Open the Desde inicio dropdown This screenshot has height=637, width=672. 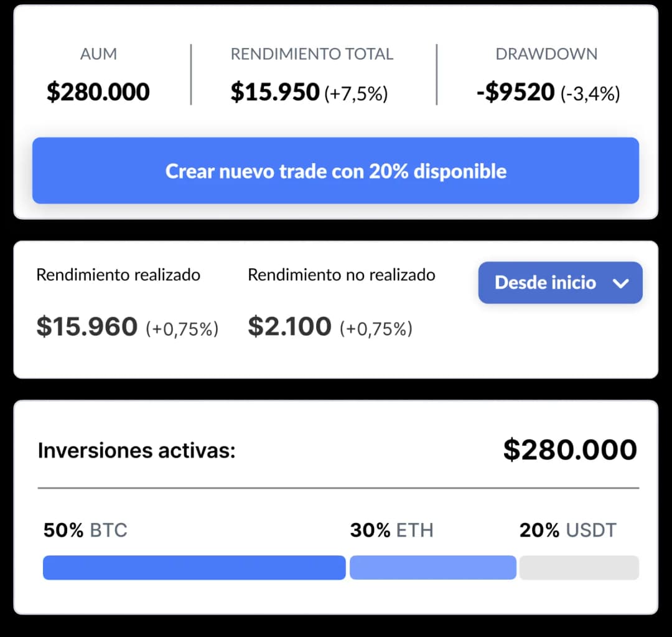(559, 283)
